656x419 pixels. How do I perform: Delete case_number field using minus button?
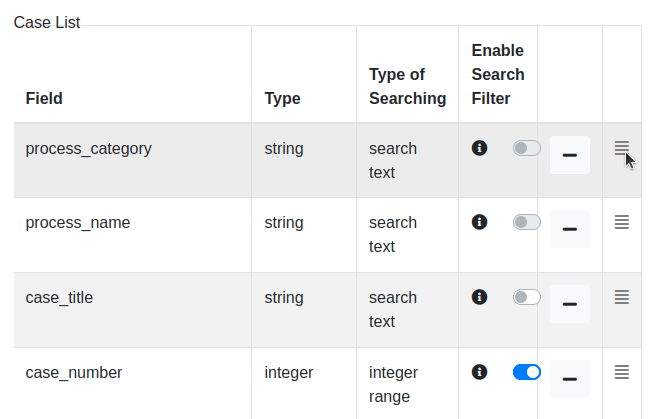pos(570,379)
